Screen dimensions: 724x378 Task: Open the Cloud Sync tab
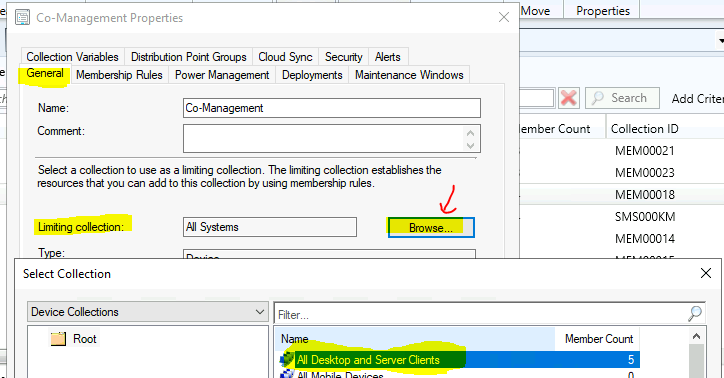285,57
